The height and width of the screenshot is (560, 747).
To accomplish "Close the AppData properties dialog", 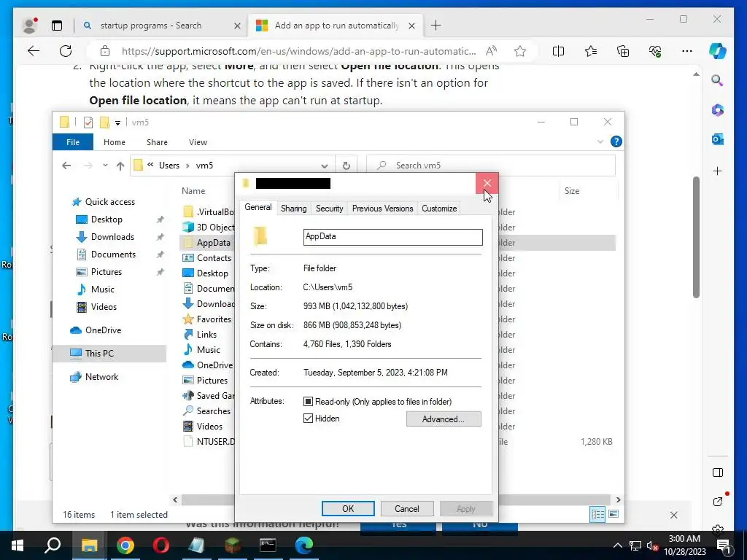I will pyautogui.click(x=487, y=183).
